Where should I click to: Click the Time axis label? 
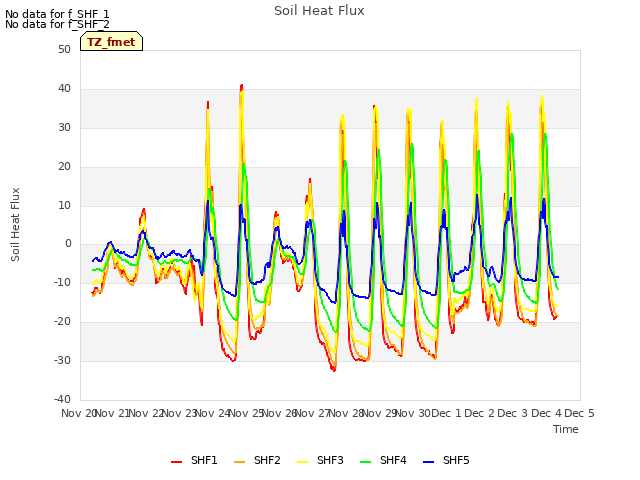[566, 429]
